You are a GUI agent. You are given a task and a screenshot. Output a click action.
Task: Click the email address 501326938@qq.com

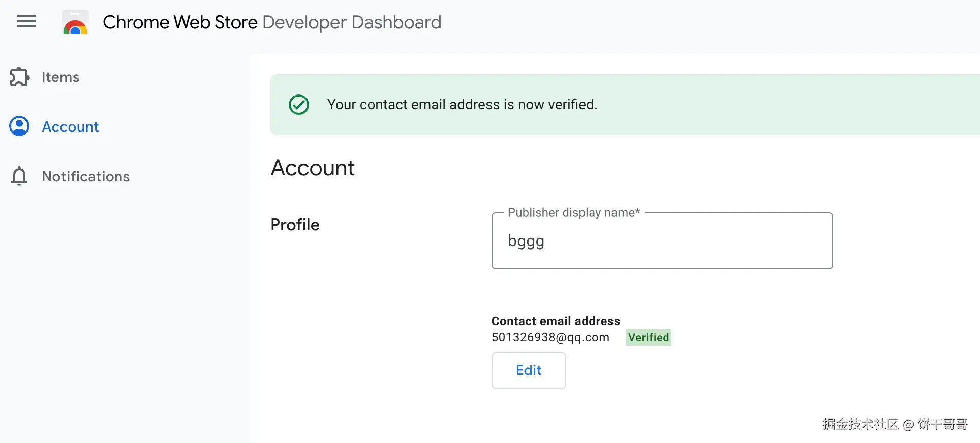click(550, 338)
